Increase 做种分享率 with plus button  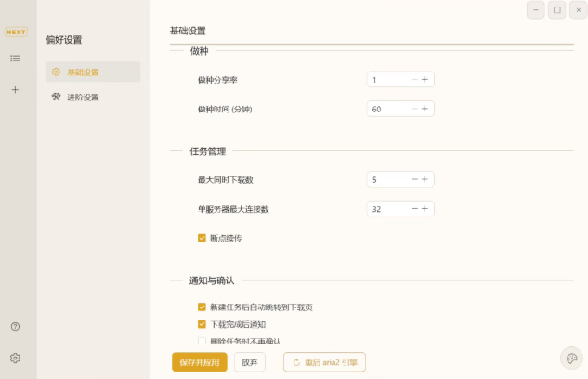click(425, 80)
